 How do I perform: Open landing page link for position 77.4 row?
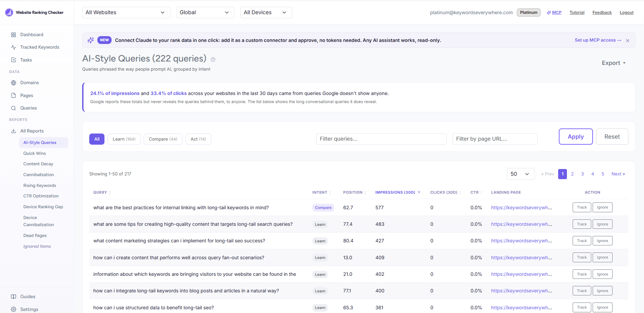pyautogui.click(x=521, y=224)
